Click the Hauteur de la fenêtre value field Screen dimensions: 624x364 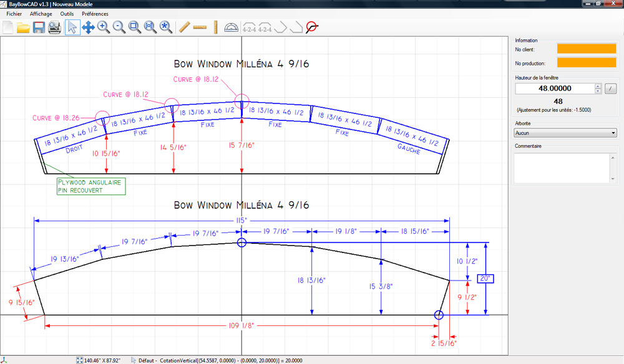click(x=553, y=89)
